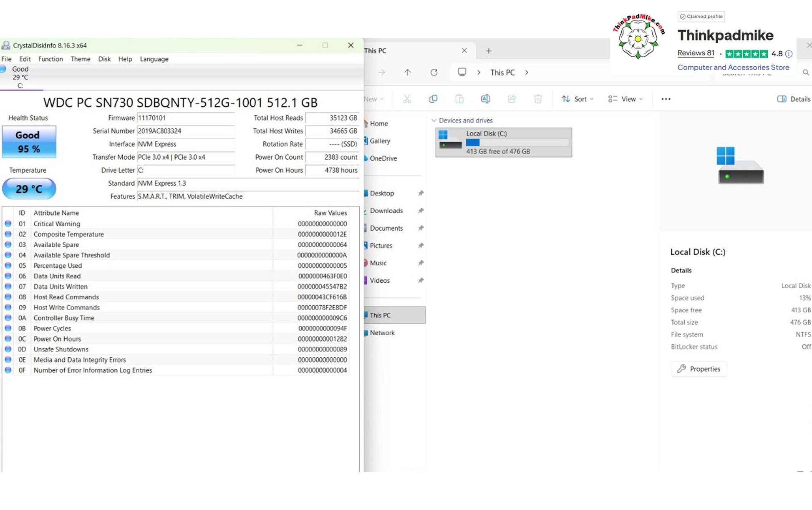Viewport: 812px width, 510px height.
Task: Collapse the Devices and drives group
Action: click(434, 121)
